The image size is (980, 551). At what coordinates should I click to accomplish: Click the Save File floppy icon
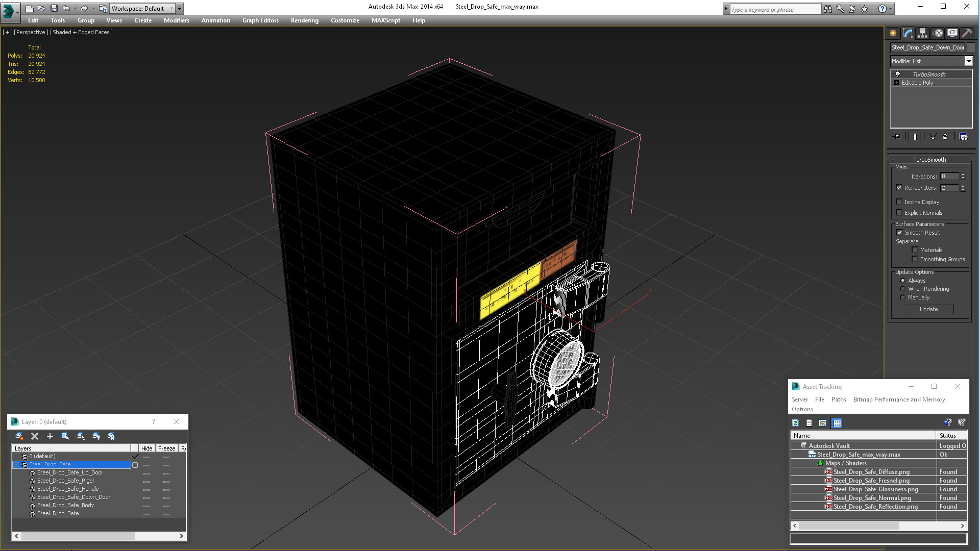click(x=54, y=8)
